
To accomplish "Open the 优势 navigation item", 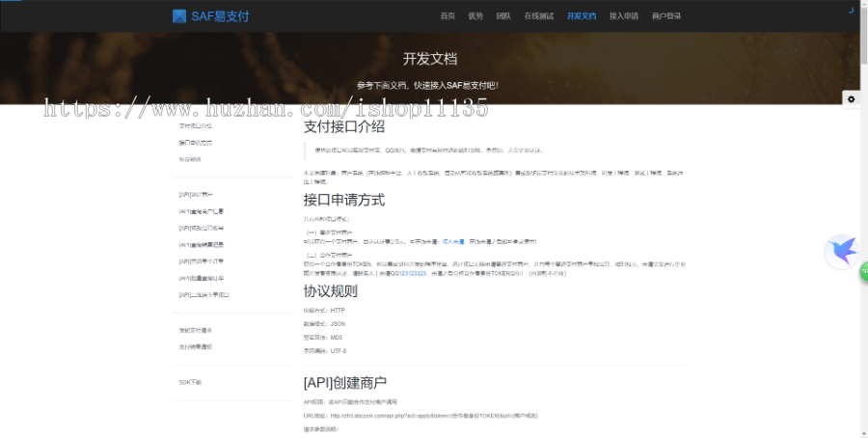I will click(x=475, y=16).
